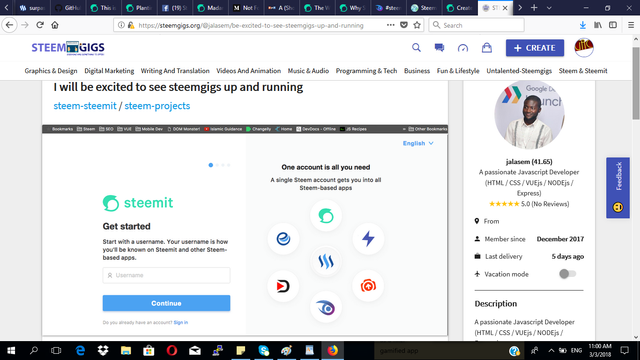Open Videos And Animation category
This screenshot has width=640, height=360.
(249, 71)
